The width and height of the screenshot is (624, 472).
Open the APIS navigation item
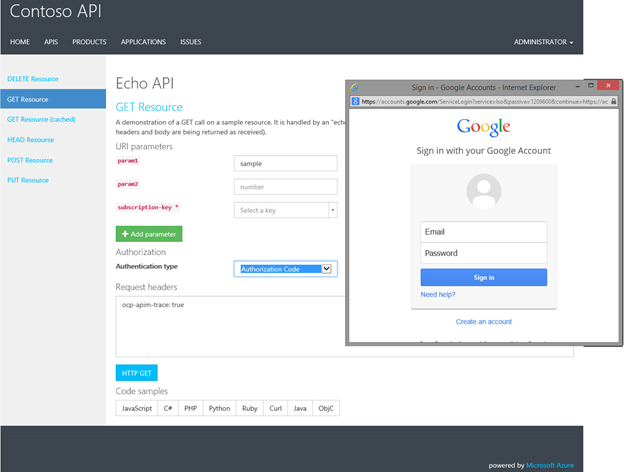(51, 42)
